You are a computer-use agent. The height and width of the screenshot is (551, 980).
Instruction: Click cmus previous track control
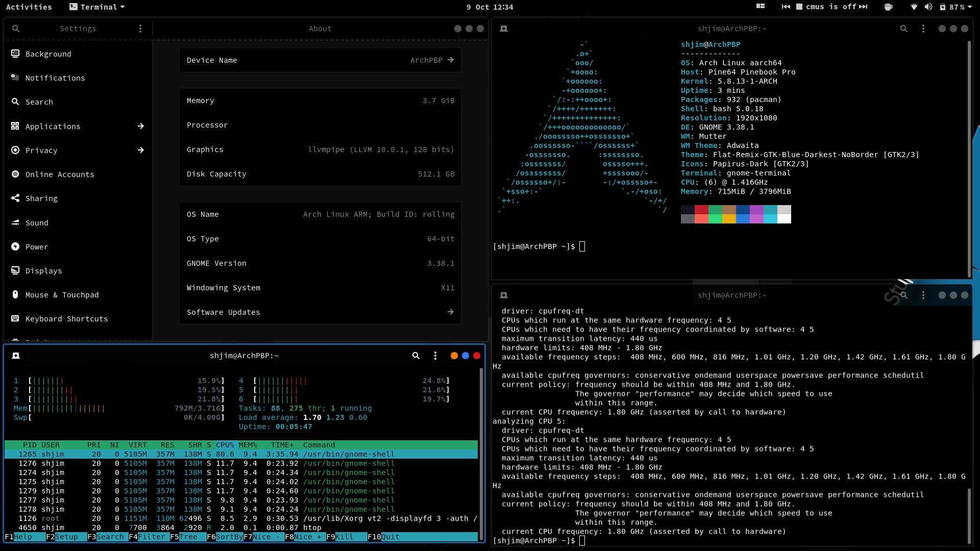[786, 7]
